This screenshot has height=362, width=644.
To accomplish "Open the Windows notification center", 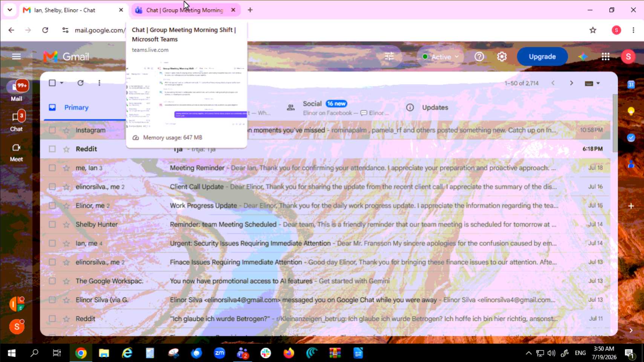I will [630, 353].
